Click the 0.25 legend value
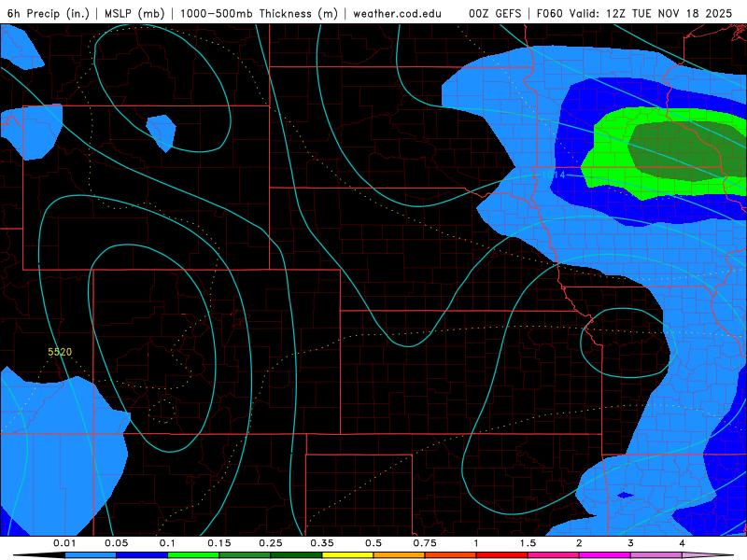Screen dimensions: 747x560 coord(271,543)
